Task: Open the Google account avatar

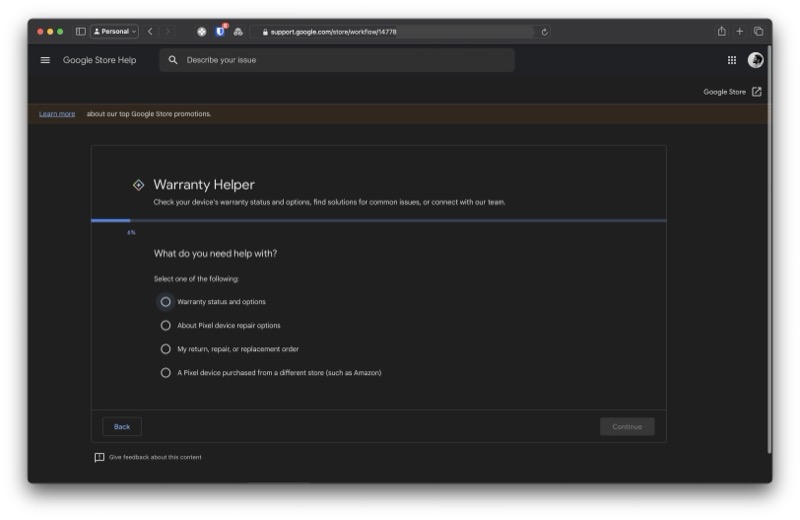Action: coord(756,60)
